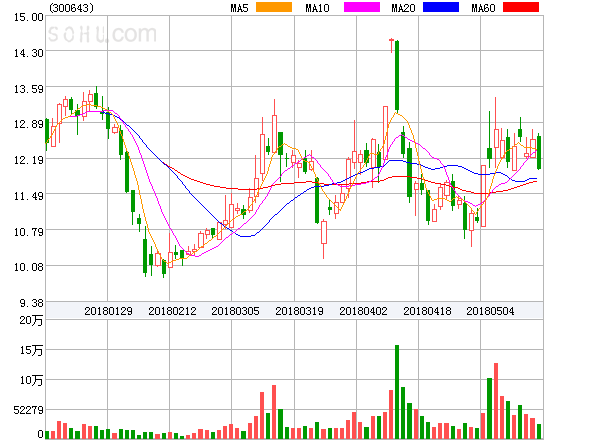
Task: Click the 10万 volume axis label
Action: coord(31,380)
